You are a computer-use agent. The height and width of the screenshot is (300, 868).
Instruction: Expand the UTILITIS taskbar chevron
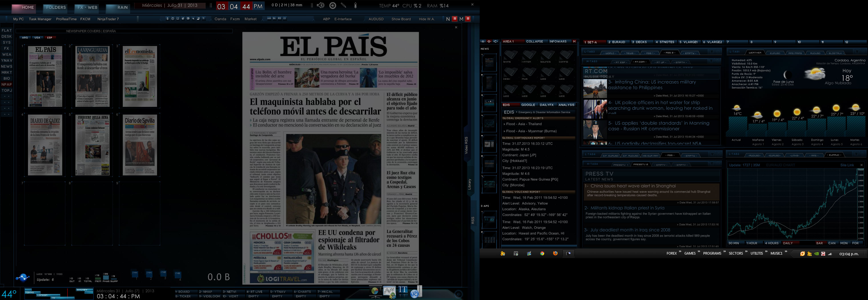[766, 251]
